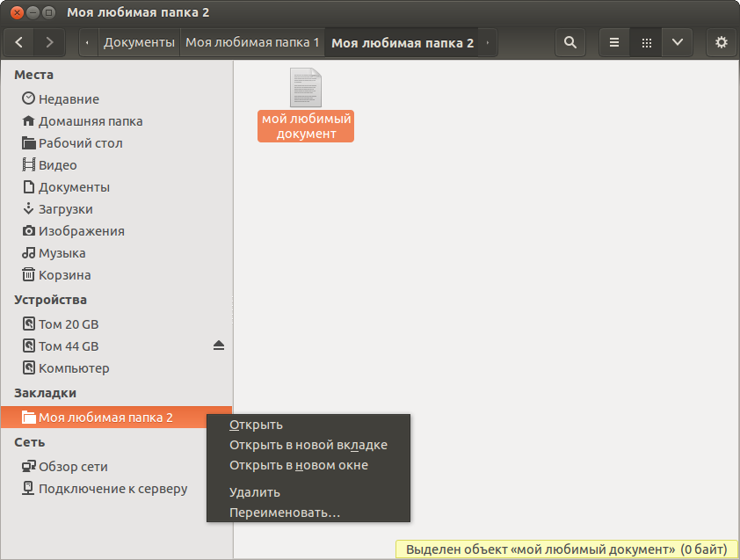
Task: Switch to list view mode
Action: pyautogui.click(x=615, y=42)
